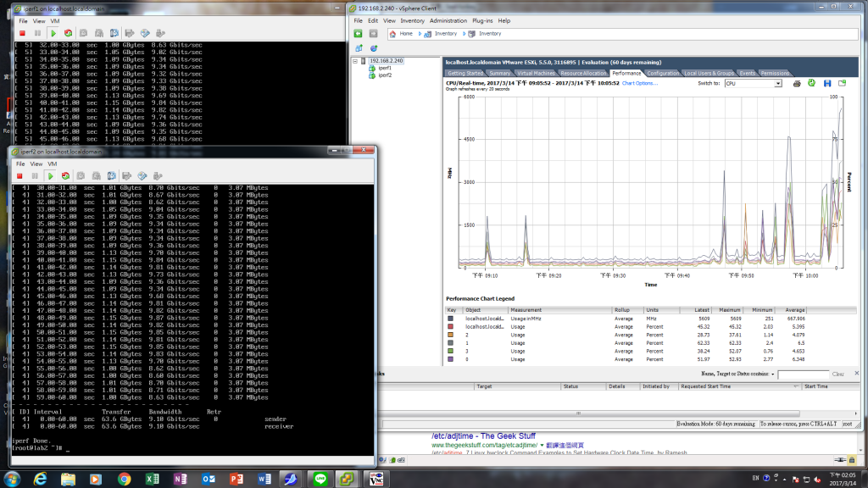This screenshot has height=488, width=868.
Task: Open the Events tab
Action: 747,73
